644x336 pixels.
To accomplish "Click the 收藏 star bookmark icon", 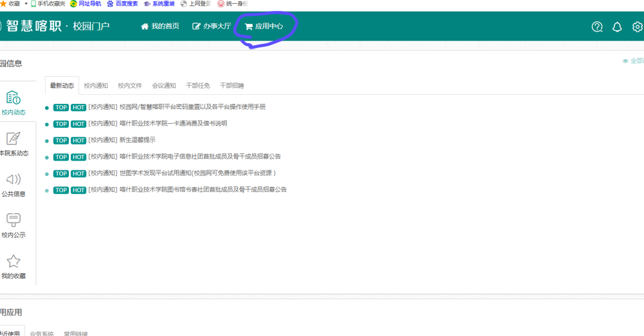I will [3, 3].
